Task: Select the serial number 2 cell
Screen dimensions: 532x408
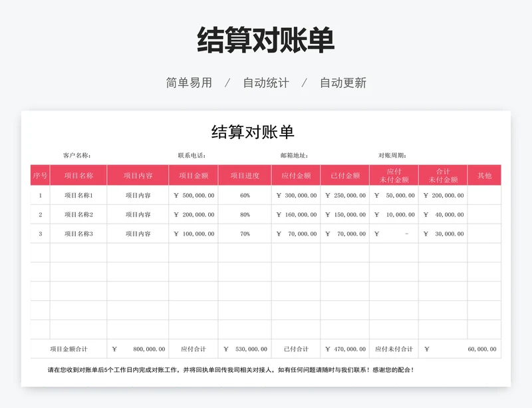Action: [40, 214]
